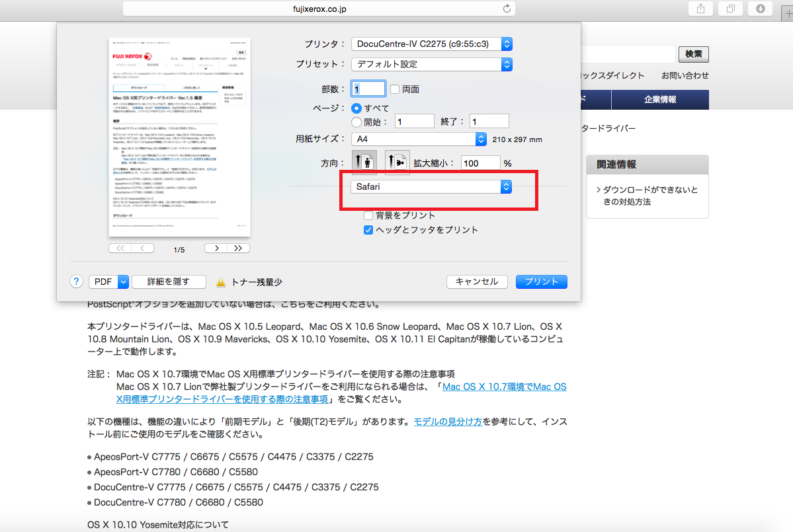Go to next preview page
The image size is (793, 532).
(216, 248)
